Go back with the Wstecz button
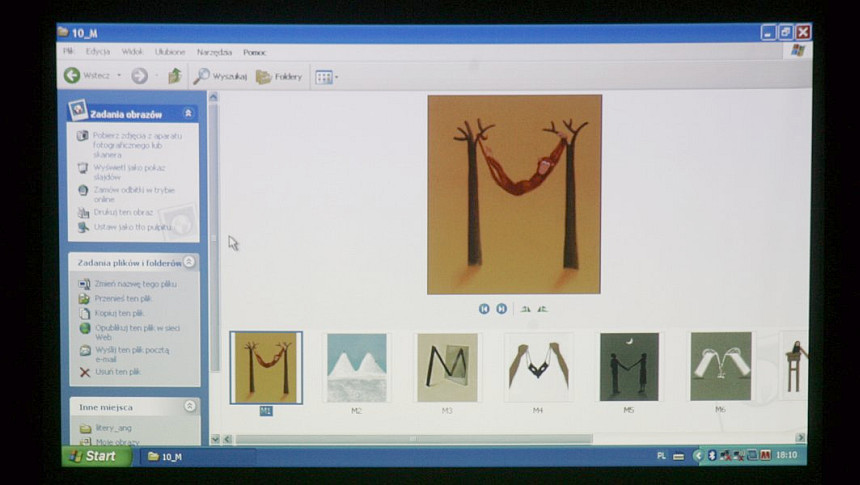This screenshot has width=860, height=485. 87,75
